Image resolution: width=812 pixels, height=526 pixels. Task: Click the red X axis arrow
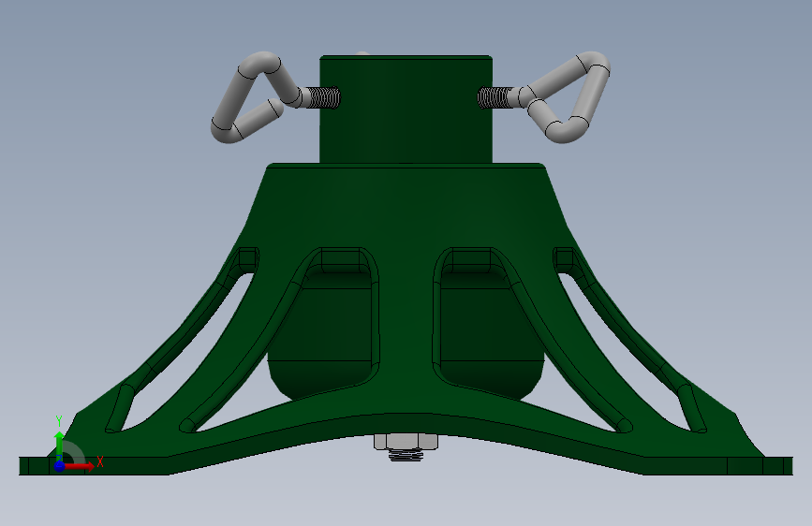[x=79, y=466]
